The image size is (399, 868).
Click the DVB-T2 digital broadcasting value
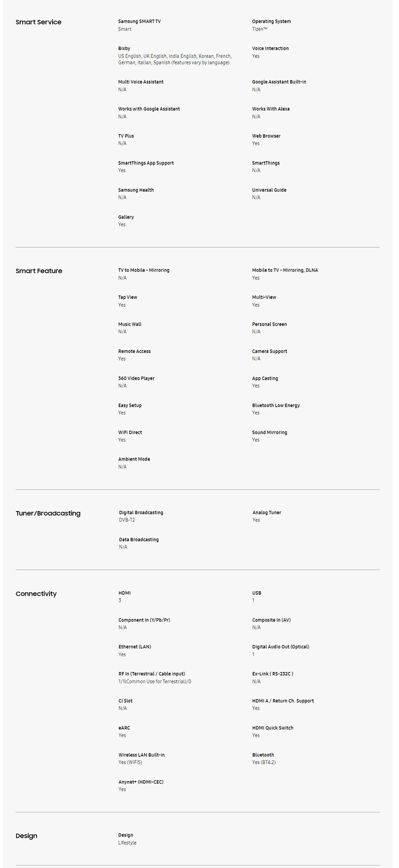[127, 520]
